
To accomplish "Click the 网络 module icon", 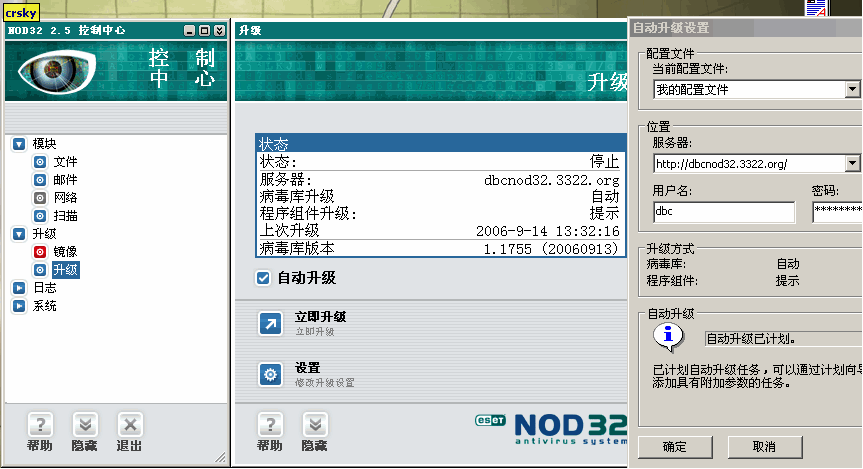I will tap(40, 198).
